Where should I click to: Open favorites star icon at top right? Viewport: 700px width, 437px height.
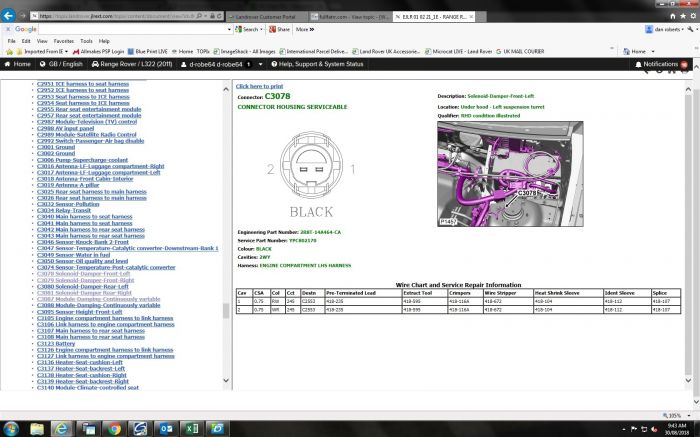(x=683, y=16)
